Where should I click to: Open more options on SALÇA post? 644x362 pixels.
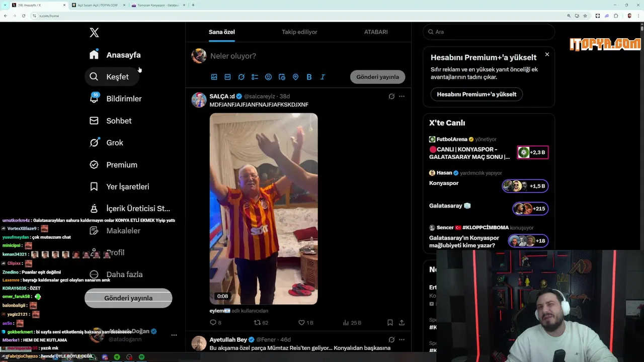pyautogui.click(x=401, y=96)
